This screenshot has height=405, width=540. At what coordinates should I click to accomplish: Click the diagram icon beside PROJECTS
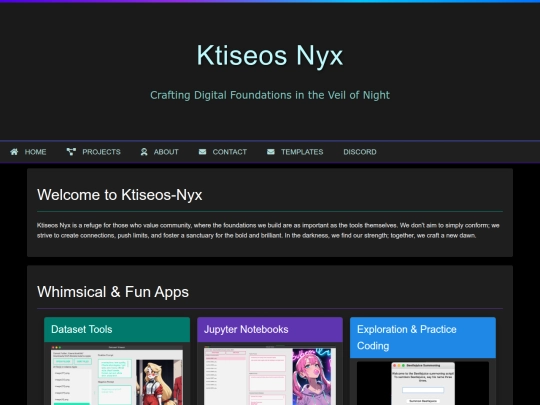click(x=71, y=152)
